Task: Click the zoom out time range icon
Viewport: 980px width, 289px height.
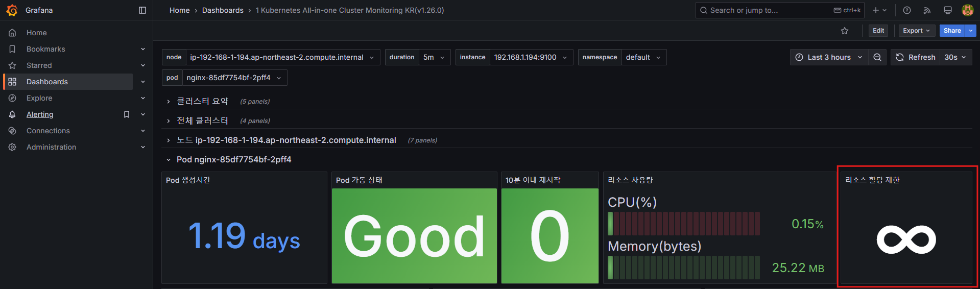Action: [877, 57]
